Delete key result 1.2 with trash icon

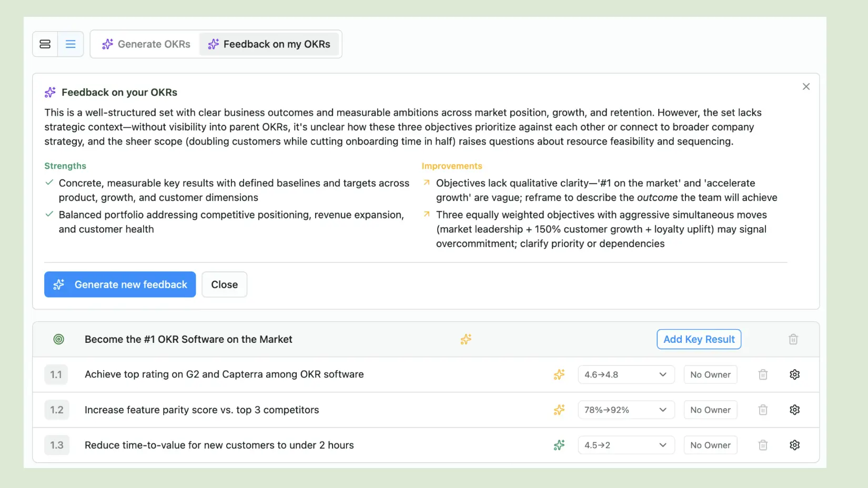coord(763,410)
